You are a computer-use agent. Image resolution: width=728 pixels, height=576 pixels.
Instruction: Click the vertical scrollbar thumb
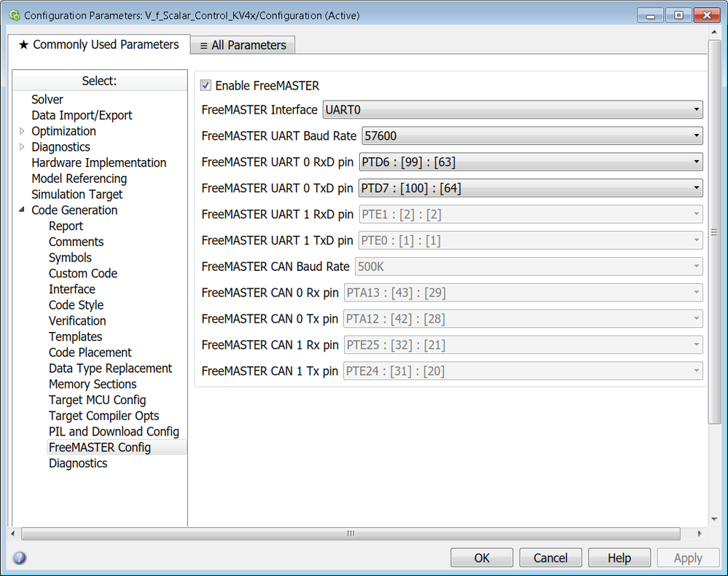[714, 232]
